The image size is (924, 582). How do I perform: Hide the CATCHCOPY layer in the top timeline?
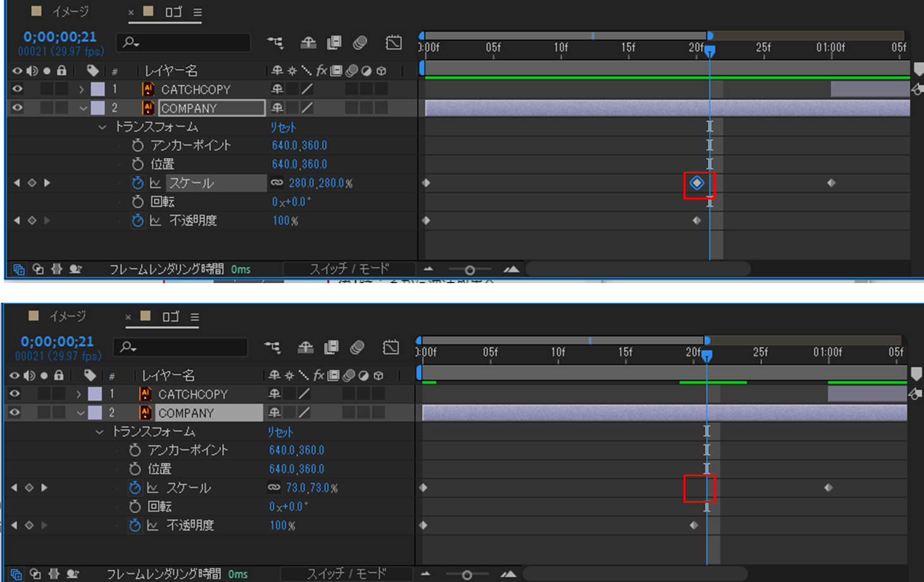pos(17,89)
